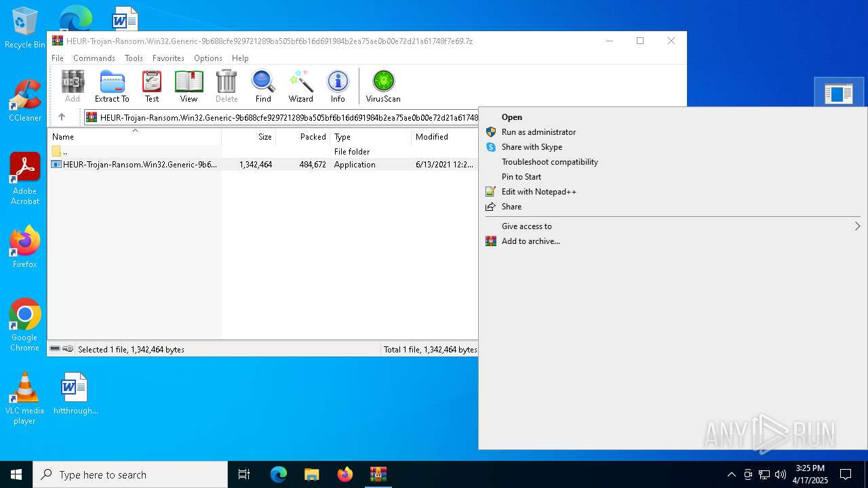The height and width of the screenshot is (488, 868).
Task: Select Troubleshoot compatibility
Action: click(x=673, y=162)
